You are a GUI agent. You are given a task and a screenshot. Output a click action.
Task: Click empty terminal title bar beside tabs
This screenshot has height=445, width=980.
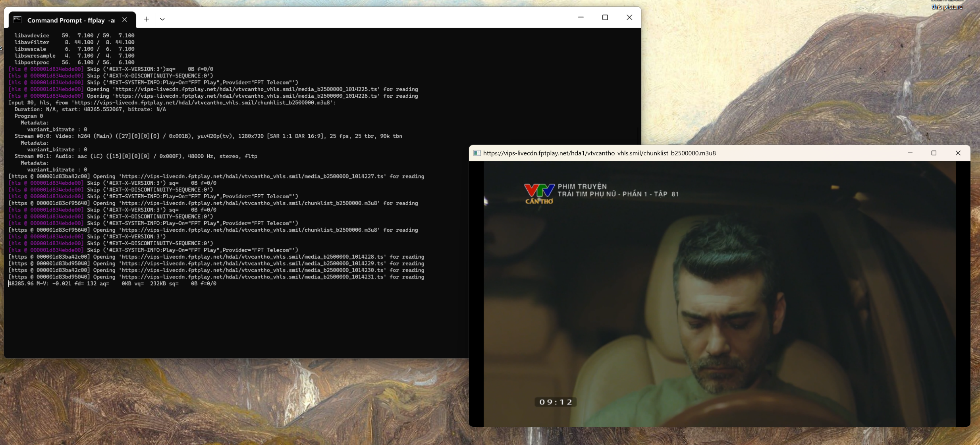pos(357,17)
